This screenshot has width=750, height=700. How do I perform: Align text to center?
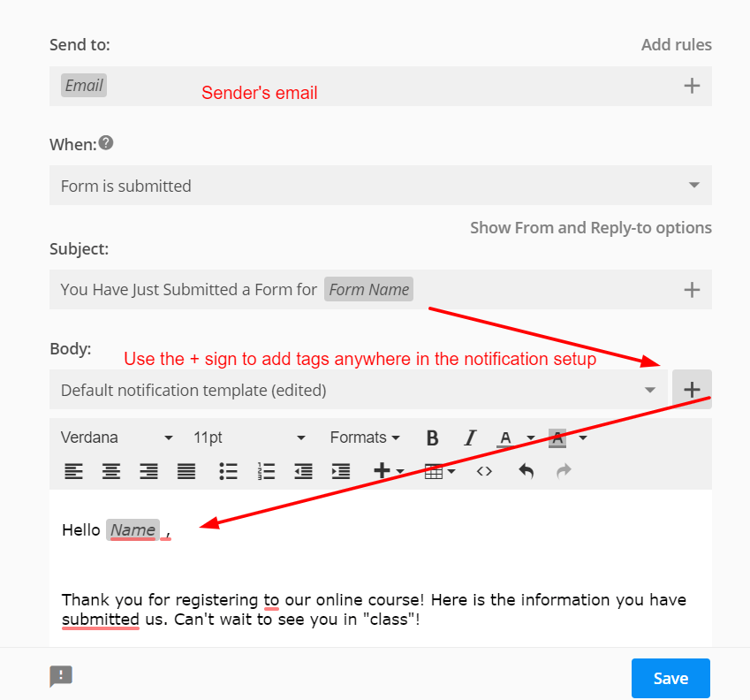110,471
